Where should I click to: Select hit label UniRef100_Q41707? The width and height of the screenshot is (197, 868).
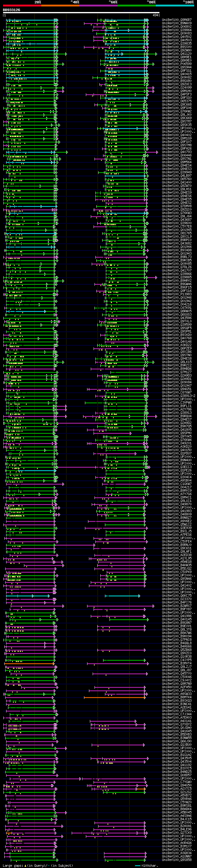click(x=177, y=271)
